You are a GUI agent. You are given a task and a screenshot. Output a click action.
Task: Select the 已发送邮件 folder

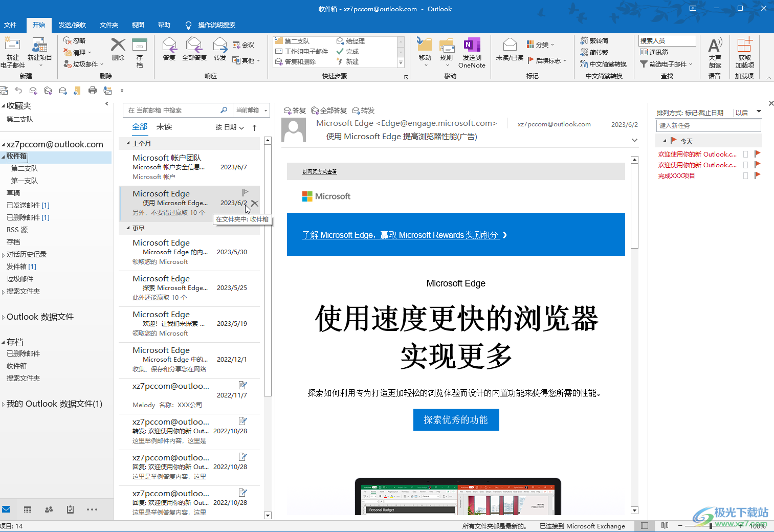pyautogui.click(x=28, y=205)
